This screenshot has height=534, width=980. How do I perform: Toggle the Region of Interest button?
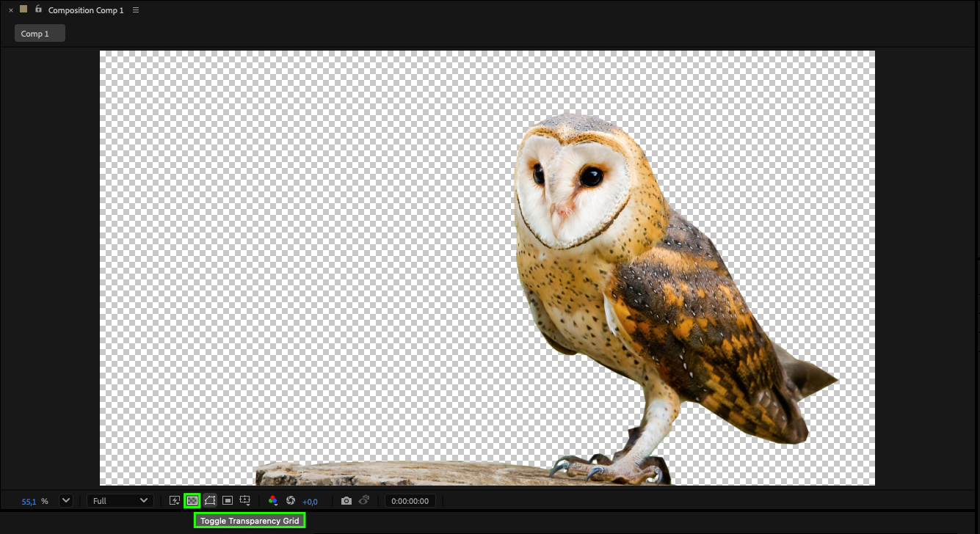click(228, 501)
